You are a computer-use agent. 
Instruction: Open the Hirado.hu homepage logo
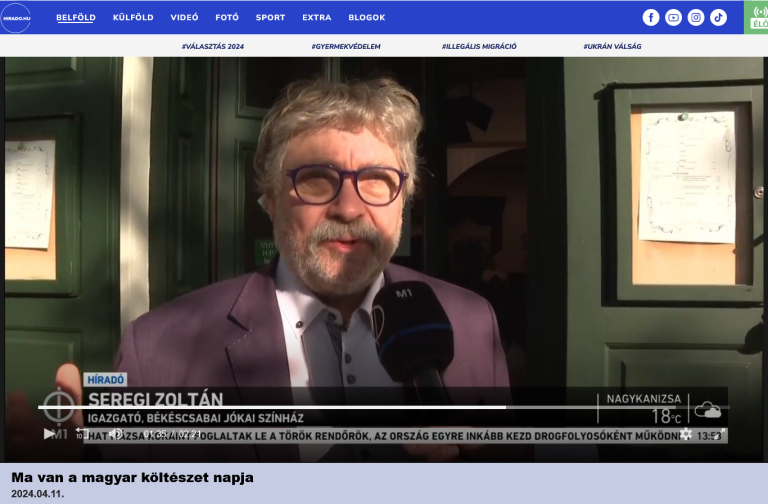click(16, 17)
